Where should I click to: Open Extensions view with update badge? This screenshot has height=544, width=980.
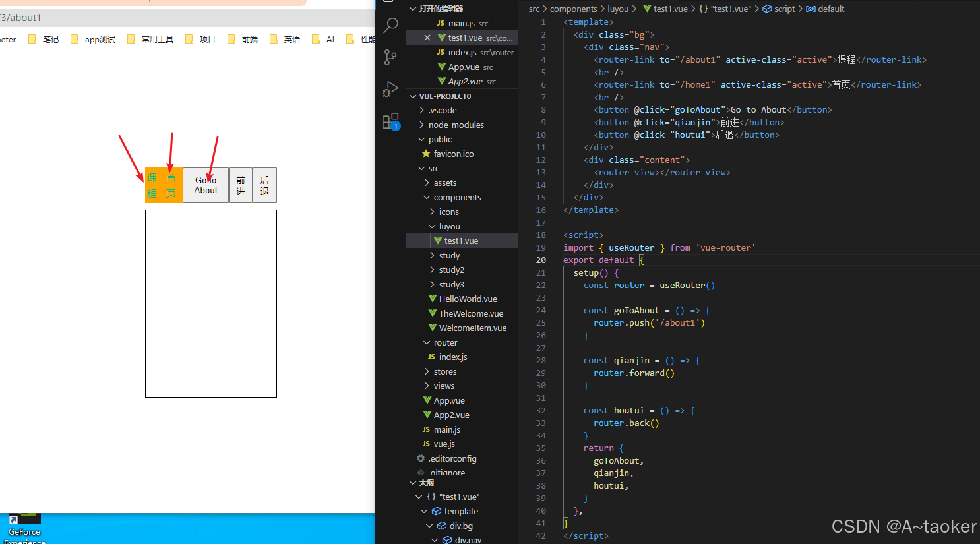tap(390, 121)
